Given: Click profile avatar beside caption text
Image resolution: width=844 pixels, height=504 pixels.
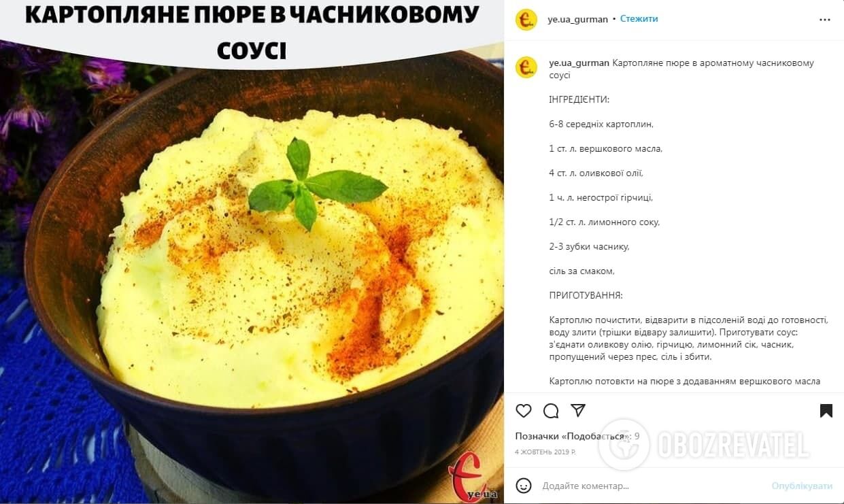Looking at the screenshot, I should point(526,67).
